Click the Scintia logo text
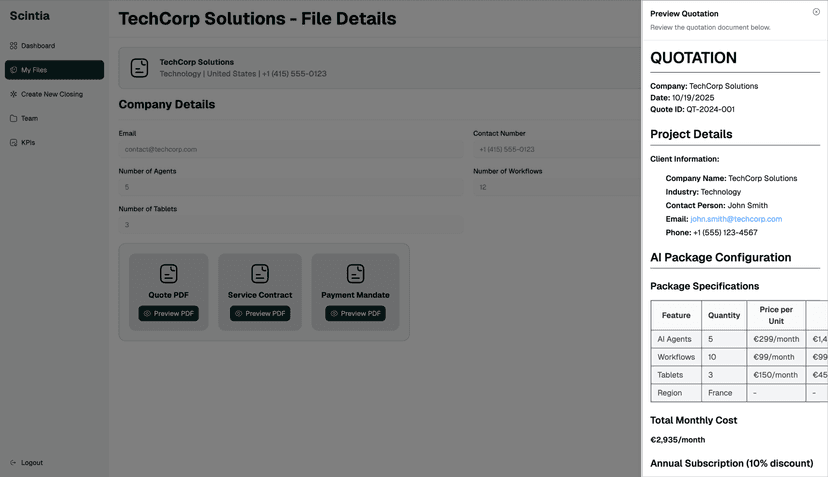828x477 pixels. (30, 16)
